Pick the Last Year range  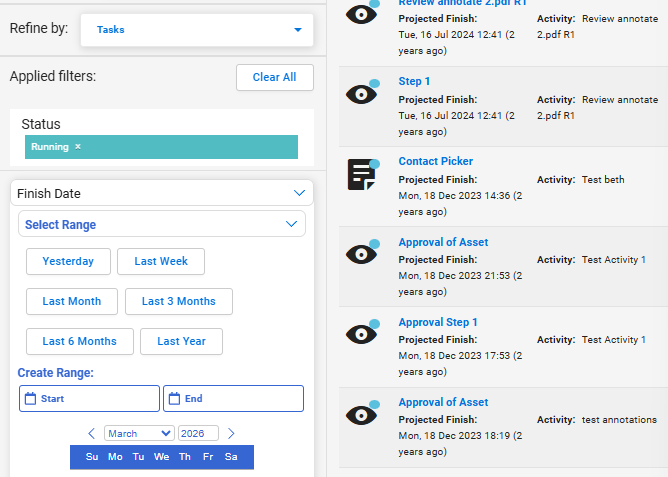coord(181,341)
